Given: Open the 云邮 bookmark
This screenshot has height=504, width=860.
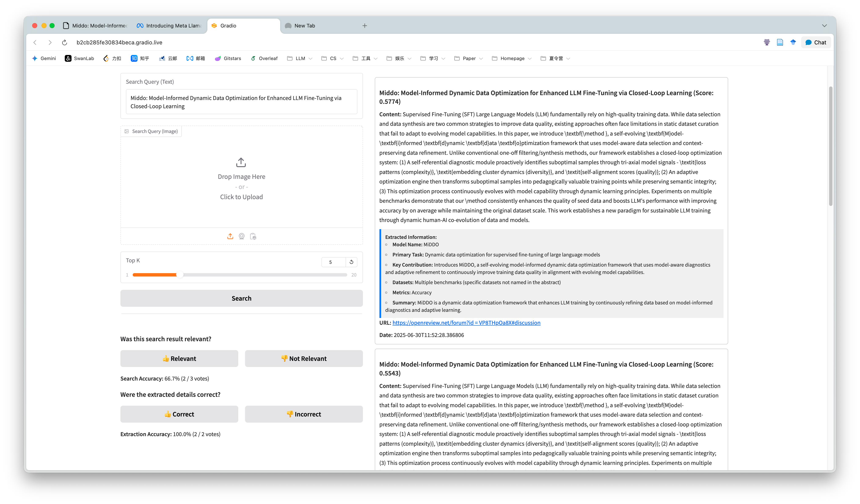Looking at the screenshot, I should (x=168, y=58).
